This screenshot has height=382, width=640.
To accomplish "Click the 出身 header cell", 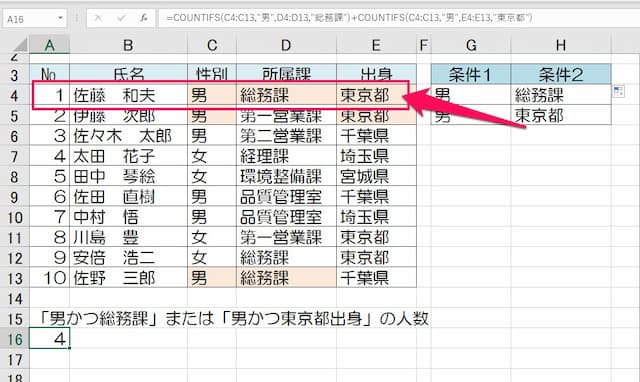I will (376, 74).
